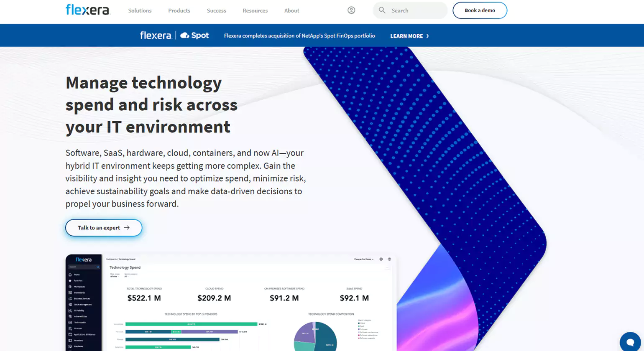The width and height of the screenshot is (644, 351).
Task: Follow the LEARN MORE link in the banner
Action: [409, 36]
